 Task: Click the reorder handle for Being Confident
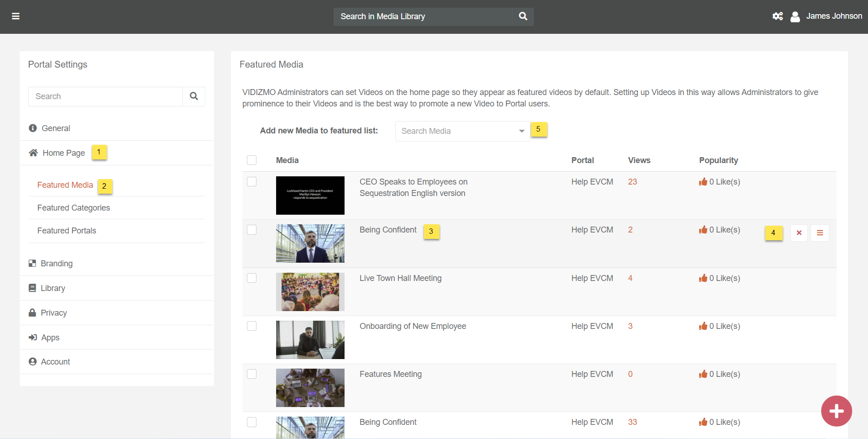820,233
